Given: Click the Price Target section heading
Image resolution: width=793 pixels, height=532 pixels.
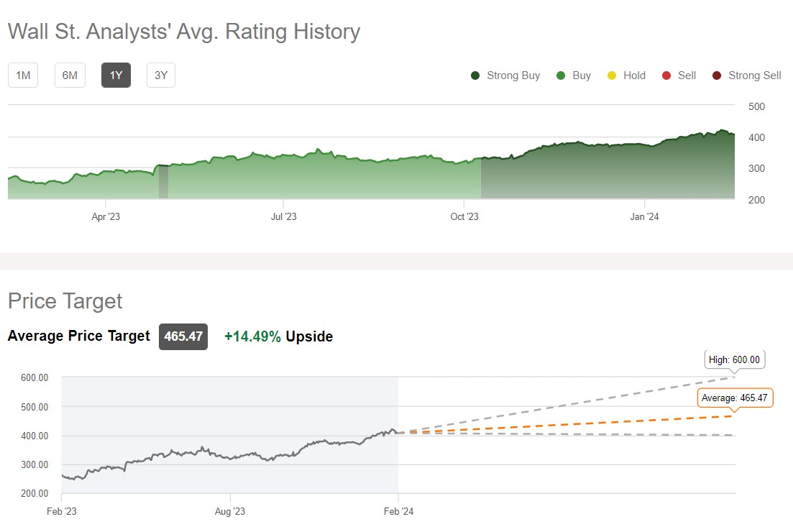Looking at the screenshot, I should click(x=65, y=301).
